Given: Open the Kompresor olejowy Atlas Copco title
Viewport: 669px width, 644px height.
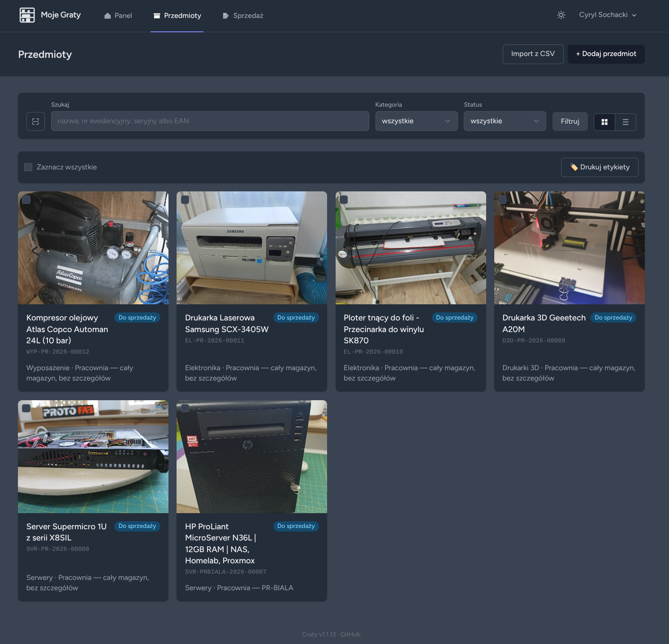Looking at the screenshot, I should coord(67,329).
